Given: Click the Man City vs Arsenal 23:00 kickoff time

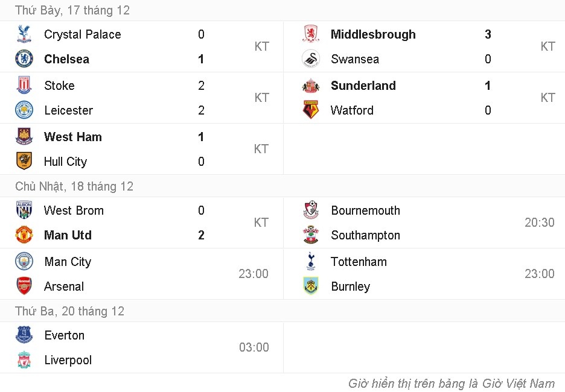Looking at the screenshot, I should [x=253, y=274].
